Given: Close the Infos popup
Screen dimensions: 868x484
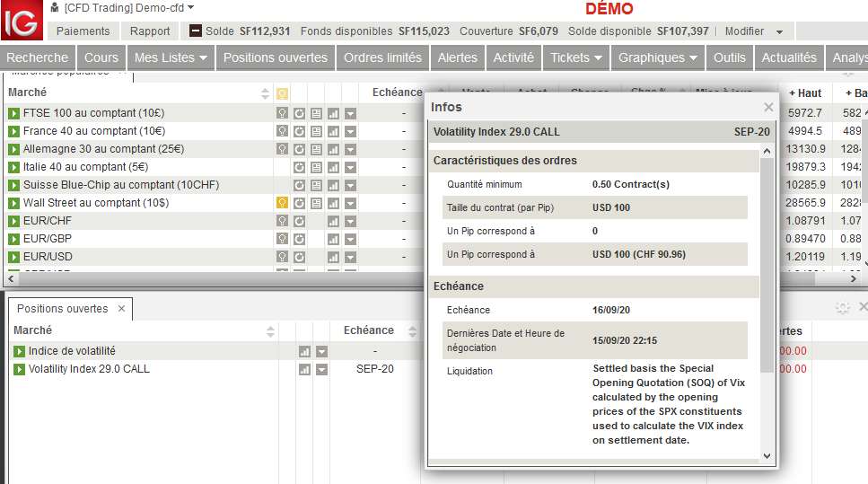Looking at the screenshot, I should pos(768,107).
